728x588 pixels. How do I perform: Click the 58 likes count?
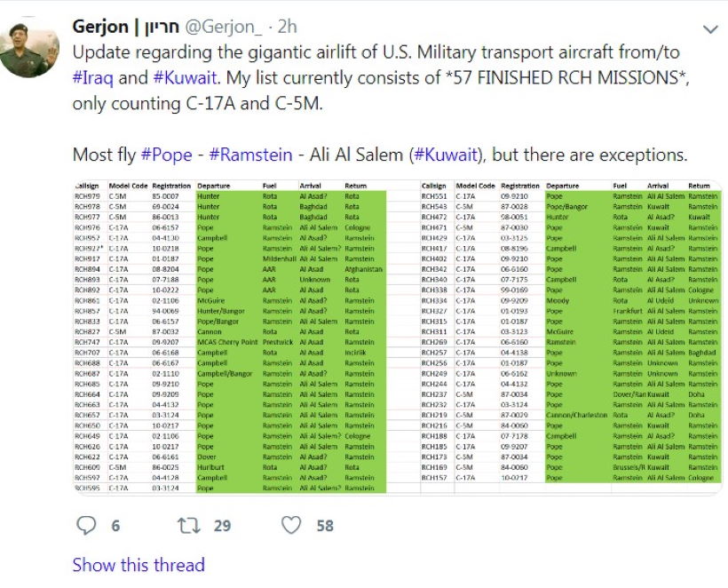tap(325, 526)
